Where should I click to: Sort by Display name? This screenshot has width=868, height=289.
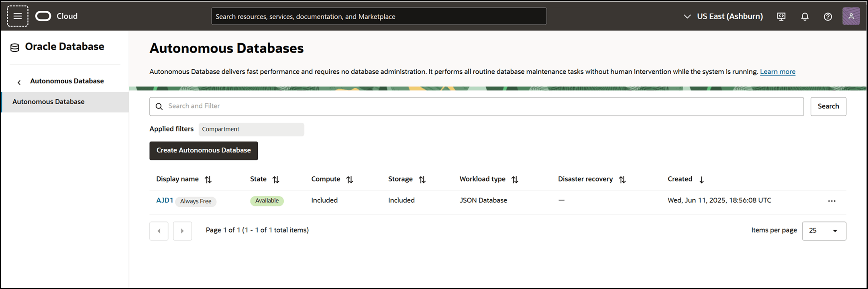pos(208,180)
